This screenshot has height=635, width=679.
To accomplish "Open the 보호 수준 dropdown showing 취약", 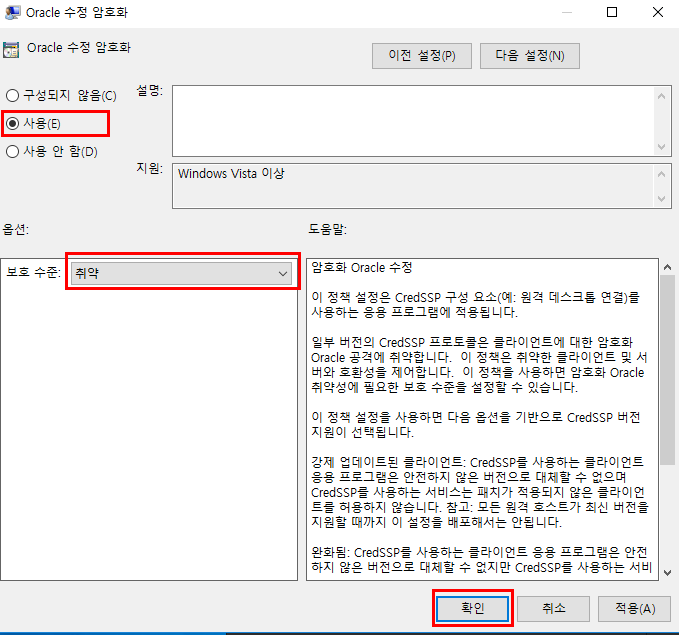I will point(181,273).
